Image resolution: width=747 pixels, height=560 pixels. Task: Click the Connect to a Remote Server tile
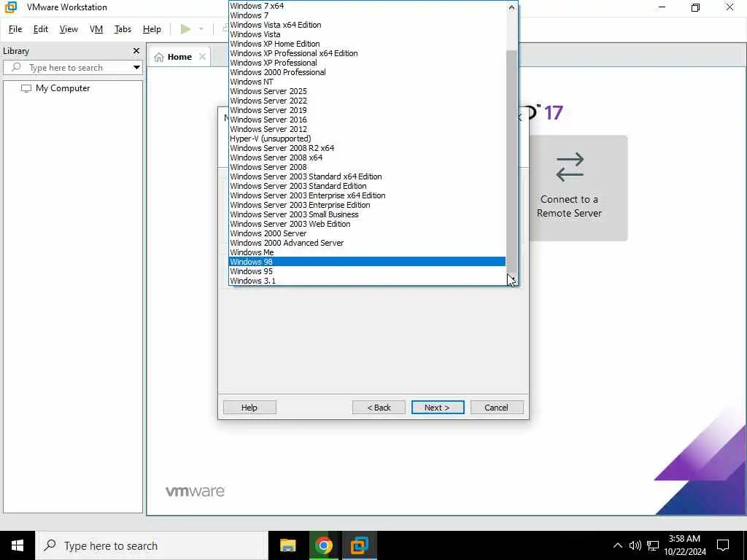click(578, 188)
